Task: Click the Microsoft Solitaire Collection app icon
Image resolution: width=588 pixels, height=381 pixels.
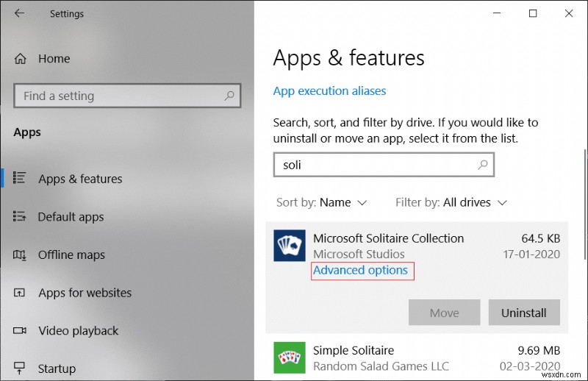Action: [x=289, y=246]
